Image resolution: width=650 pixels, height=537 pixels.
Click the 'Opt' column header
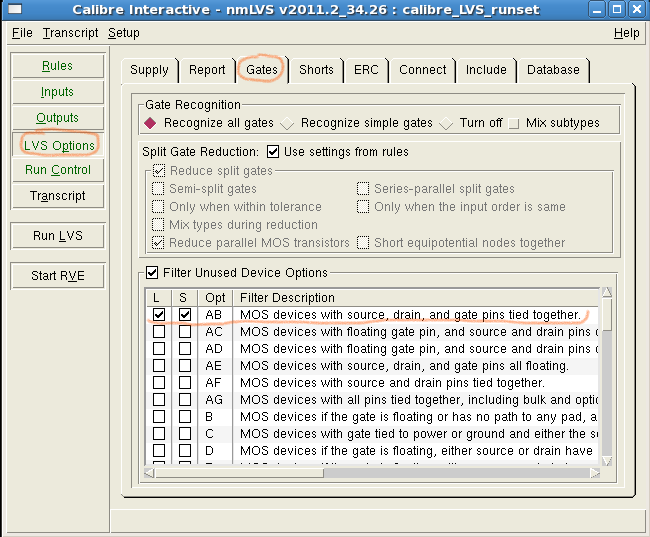click(215, 298)
